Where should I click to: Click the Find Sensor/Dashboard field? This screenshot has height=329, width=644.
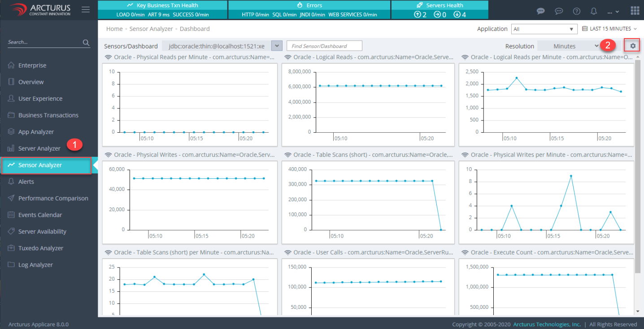pos(324,46)
